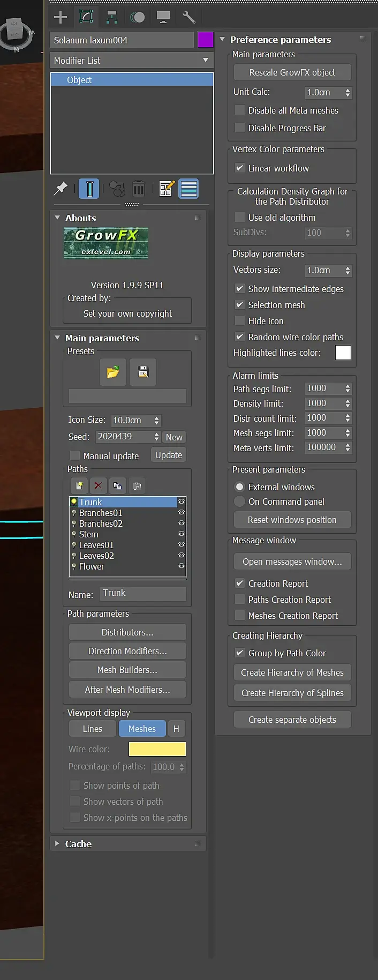The height and width of the screenshot is (980, 378).
Task: Check Use old algorithm checkbox
Action: (x=240, y=218)
